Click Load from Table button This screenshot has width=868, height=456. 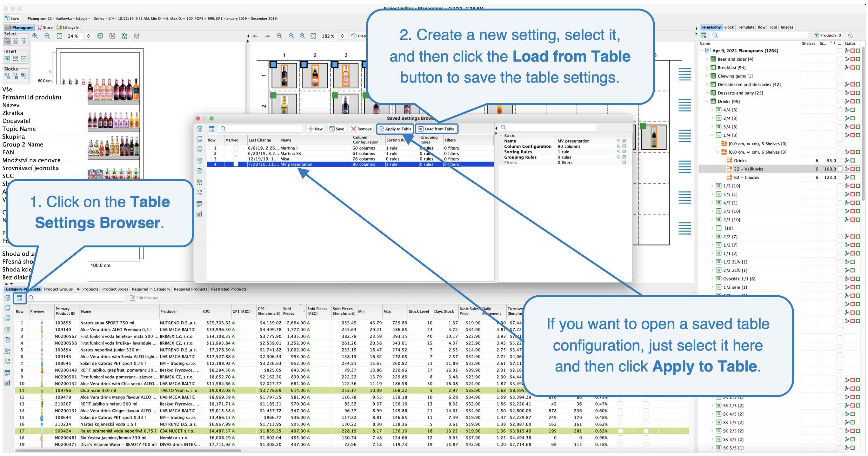point(436,129)
